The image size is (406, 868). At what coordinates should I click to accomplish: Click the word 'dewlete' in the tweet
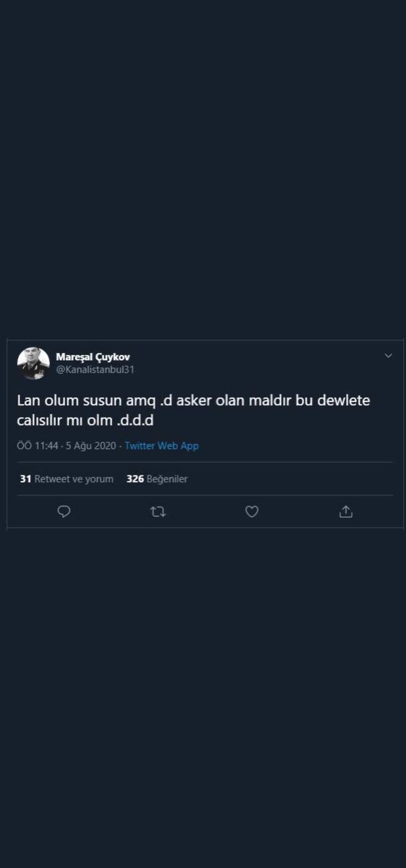(345, 401)
